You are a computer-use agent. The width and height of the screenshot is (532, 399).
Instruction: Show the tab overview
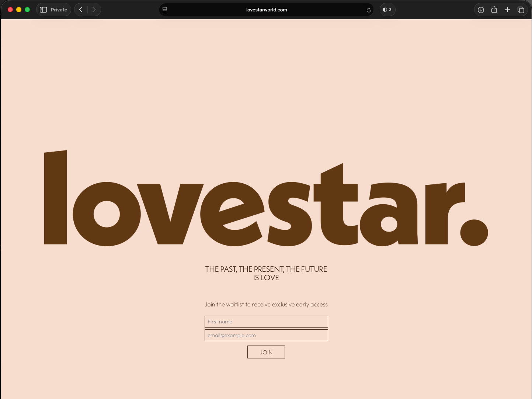click(521, 10)
